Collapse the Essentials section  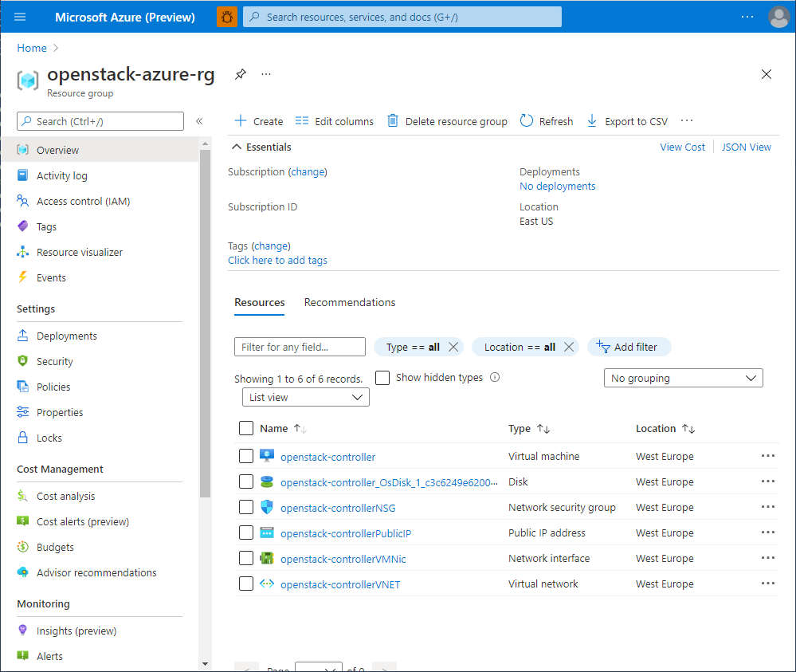tap(237, 147)
